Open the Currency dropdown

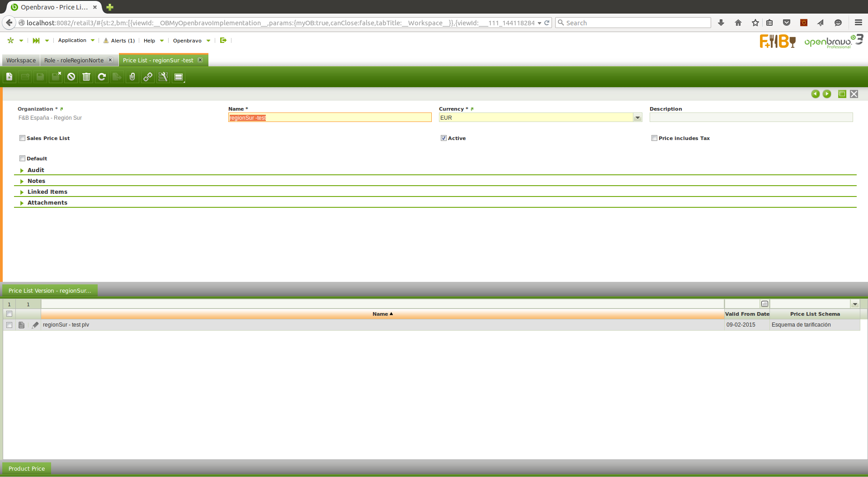tap(637, 118)
